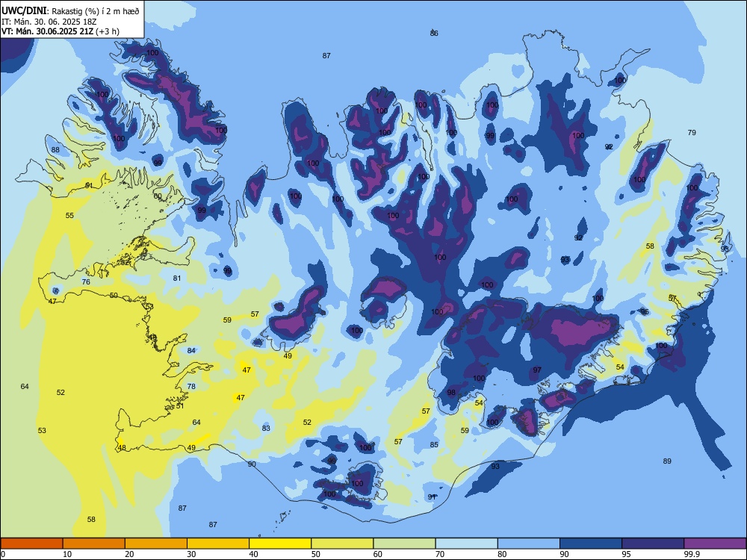Click the humidity value 78 on the map
Image resolution: width=747 pixels, height=560 pixels.
click(x=191, y=387)
